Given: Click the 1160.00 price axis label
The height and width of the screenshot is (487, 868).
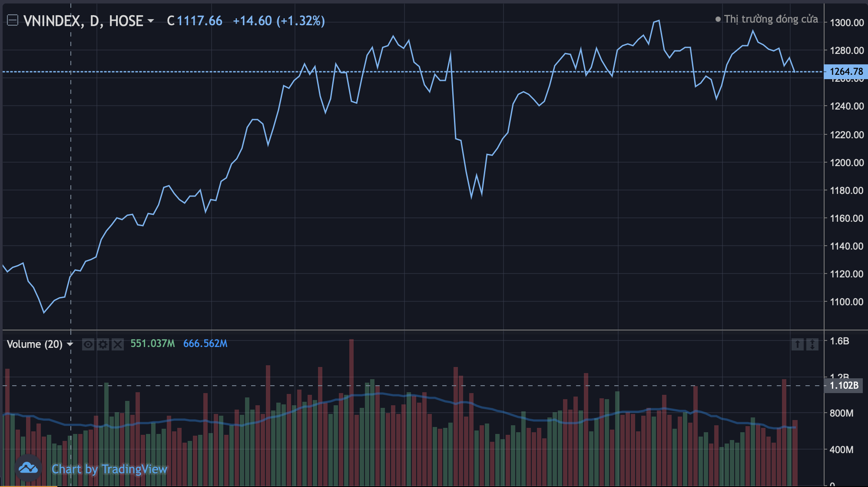Looking at the screenshot, I should click(x=847, y=218).
